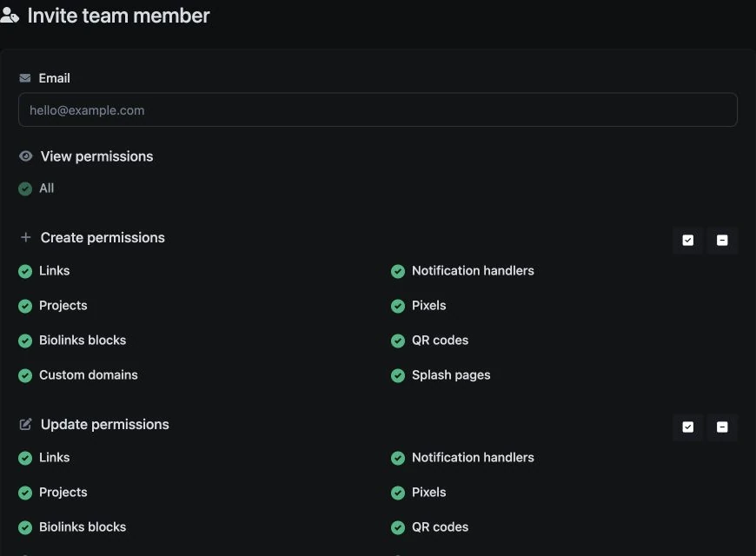Click the plus icon beside Create permissions
The image size is (756, 556).
pos(25,237)
